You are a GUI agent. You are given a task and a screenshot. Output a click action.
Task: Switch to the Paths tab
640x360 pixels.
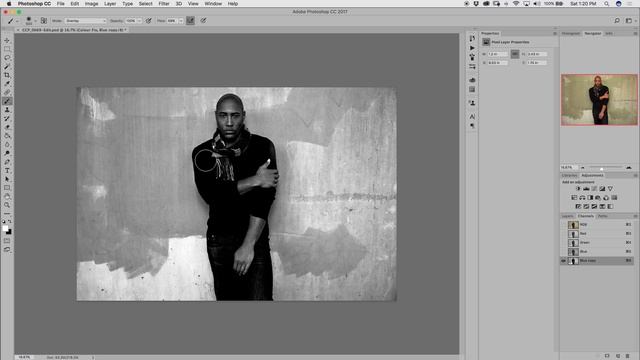point(603,216)
